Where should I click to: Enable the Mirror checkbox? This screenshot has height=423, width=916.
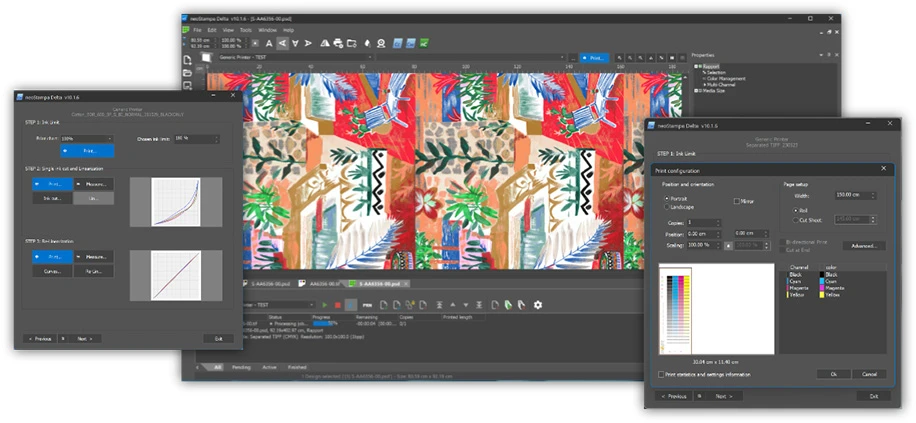(x=737, y=201)
